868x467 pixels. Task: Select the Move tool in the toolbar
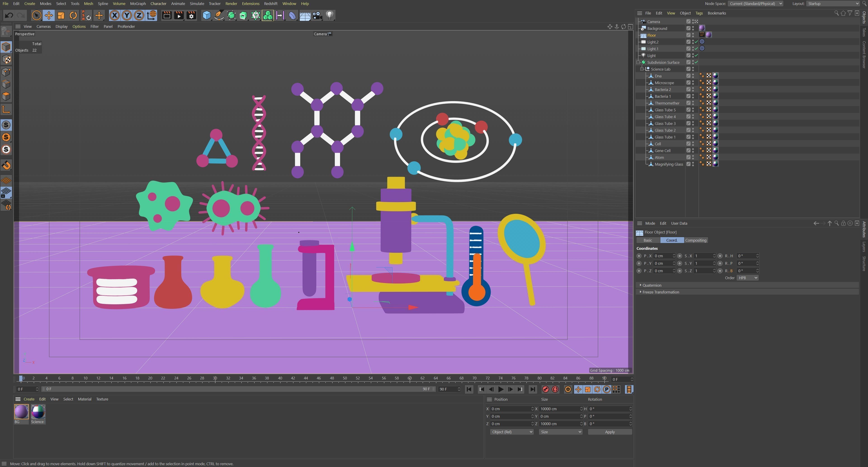pyautogui.click(x=49, y=15)
